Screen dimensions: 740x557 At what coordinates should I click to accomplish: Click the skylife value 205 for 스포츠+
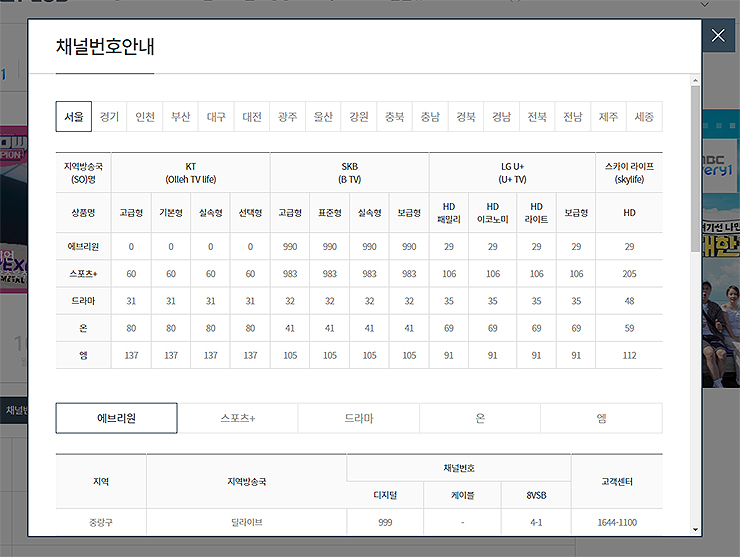click(629, 274)
